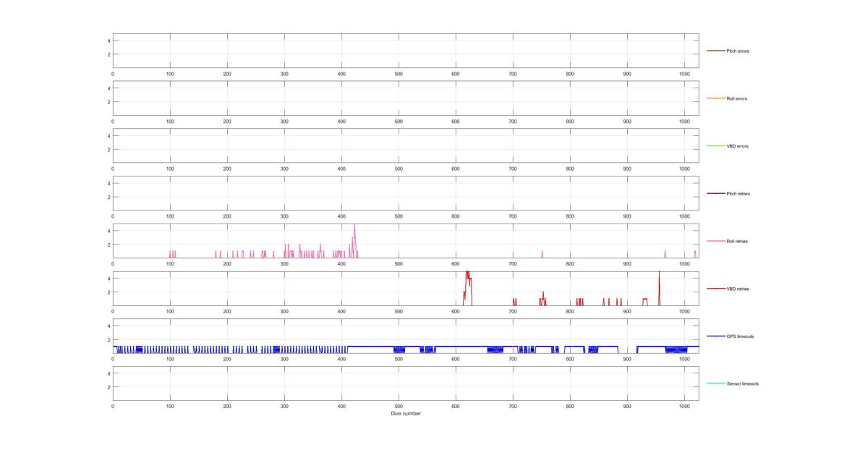This screenshot has width=868, height=450.
Task: Click the 900 tick under Sensor timeouts plot
Action: [627, 407]
